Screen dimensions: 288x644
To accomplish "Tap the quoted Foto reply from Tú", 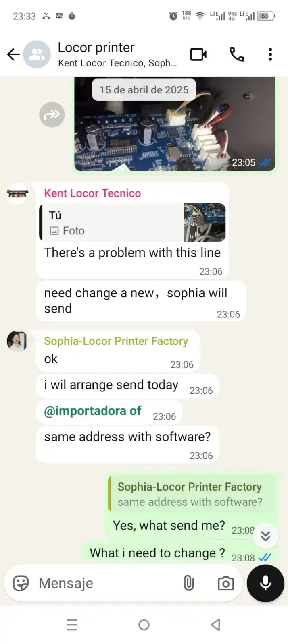I will point(132,223).
